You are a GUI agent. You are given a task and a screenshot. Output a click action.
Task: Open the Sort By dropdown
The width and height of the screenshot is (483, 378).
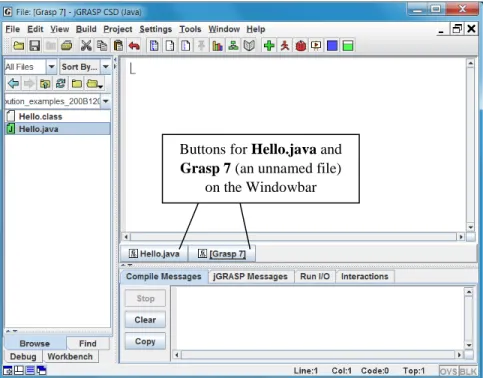[x=106, y=67]
